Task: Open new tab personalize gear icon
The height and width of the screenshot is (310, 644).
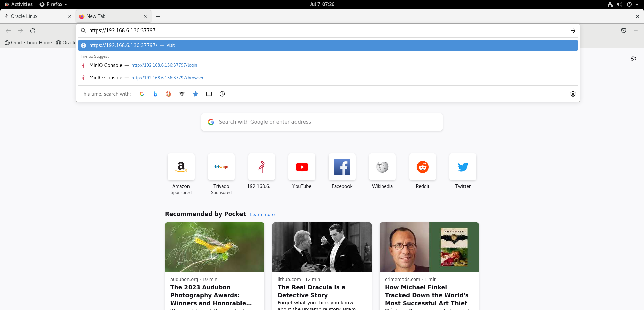Action: click(x=633, y=59)
